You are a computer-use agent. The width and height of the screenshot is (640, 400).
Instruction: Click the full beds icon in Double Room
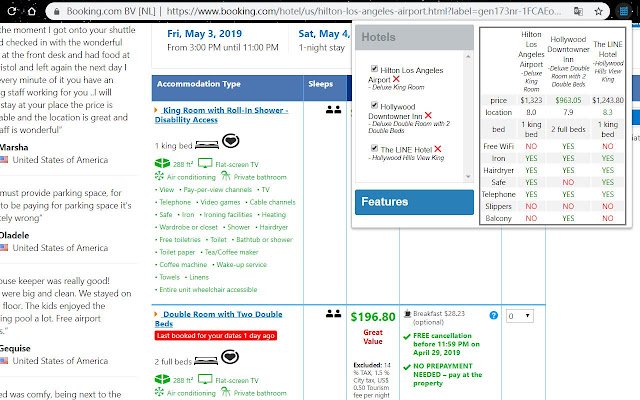tap(206, 361)
